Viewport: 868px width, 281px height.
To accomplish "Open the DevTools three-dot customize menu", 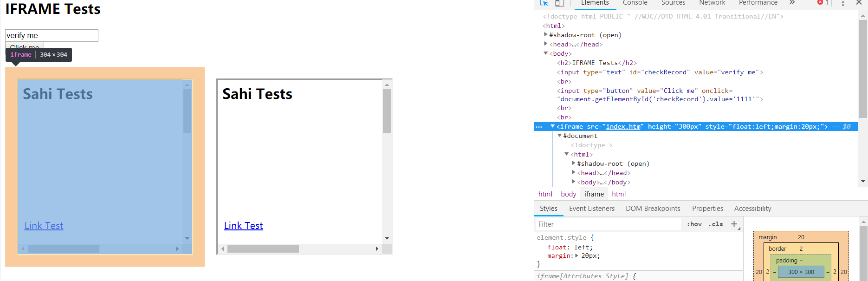I will (x=843, y=3).
